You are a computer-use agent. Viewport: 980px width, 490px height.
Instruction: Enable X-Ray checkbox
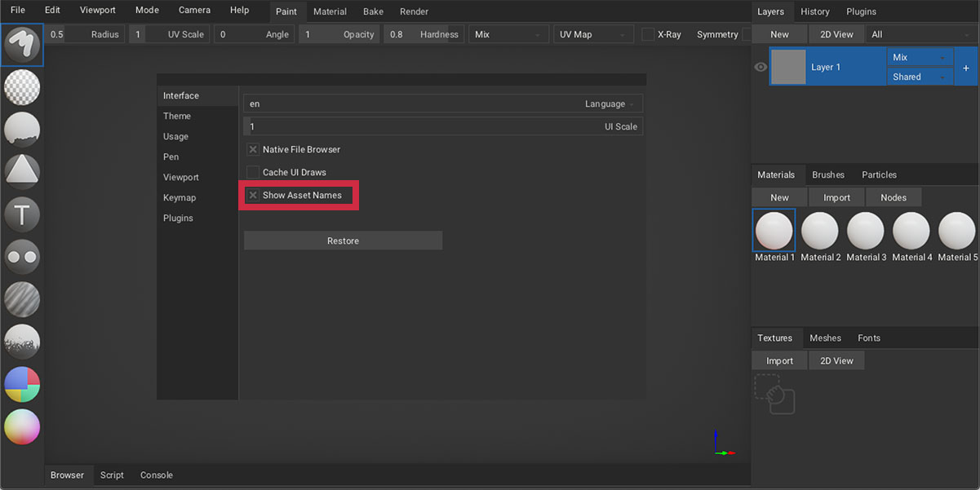(x=648, y=34)
